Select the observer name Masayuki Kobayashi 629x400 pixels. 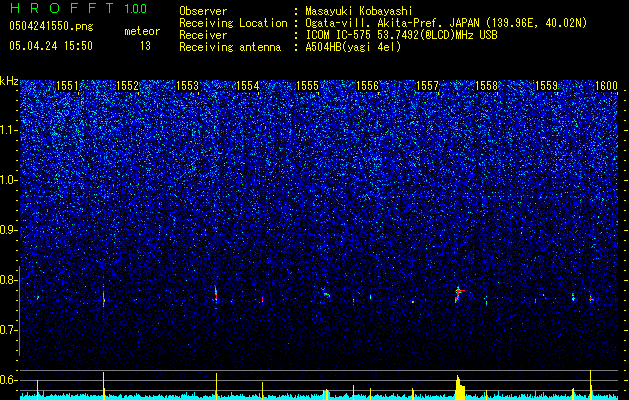[x=359, y=11]
